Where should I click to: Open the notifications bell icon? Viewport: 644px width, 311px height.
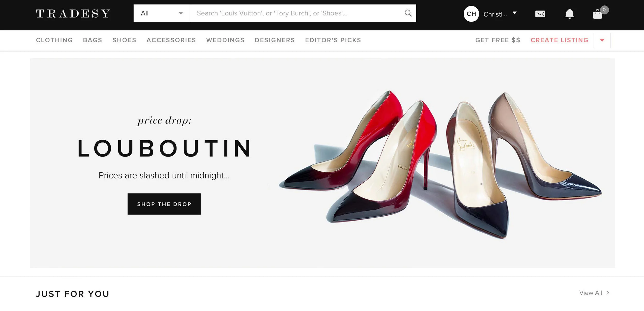[x=569, y=14]
